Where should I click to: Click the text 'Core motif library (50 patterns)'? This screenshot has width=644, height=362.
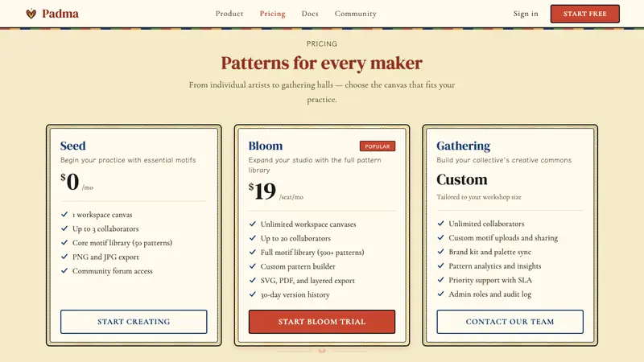[x=122, y=243]
